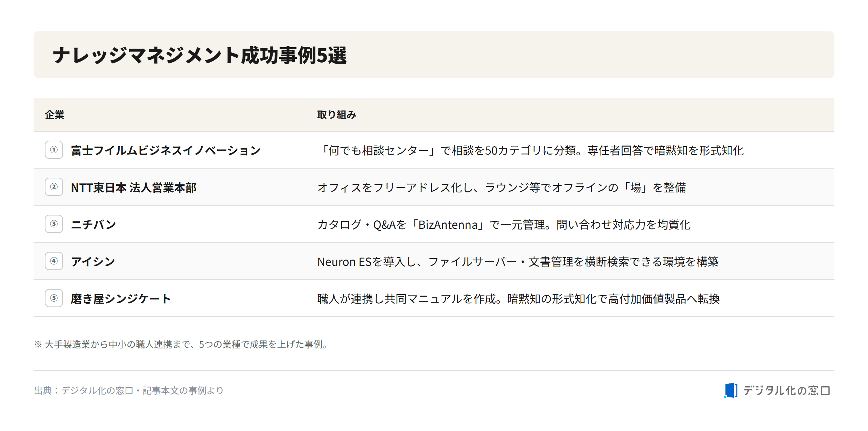
Task: Click the ナレッジマネジメント成功事例5選 title
Action: click(199, 55)
